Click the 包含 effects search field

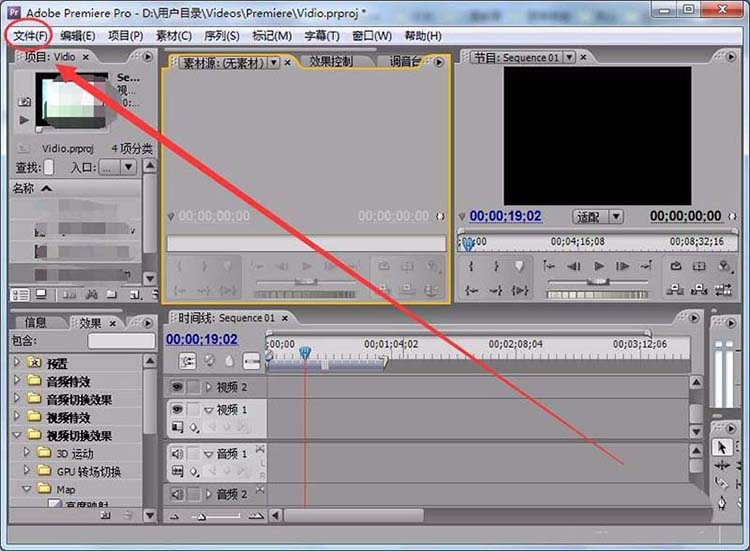tap(122, 341)
